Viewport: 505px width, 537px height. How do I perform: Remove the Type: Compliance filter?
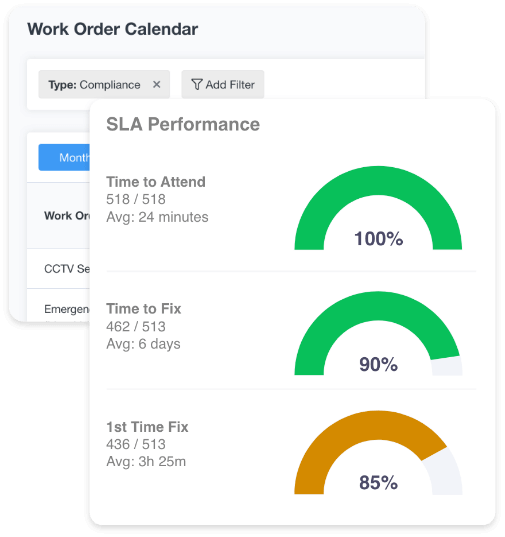pos(156,84)
